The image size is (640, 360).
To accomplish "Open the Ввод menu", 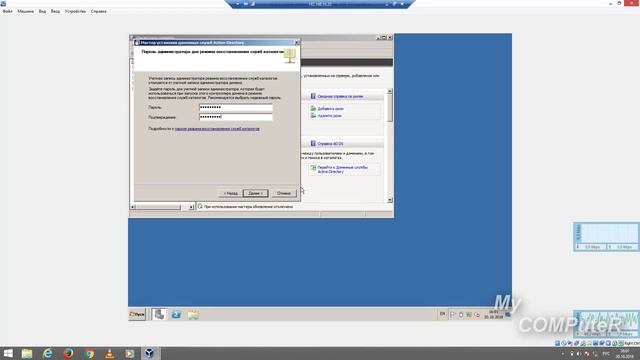I will click(55, 11).
